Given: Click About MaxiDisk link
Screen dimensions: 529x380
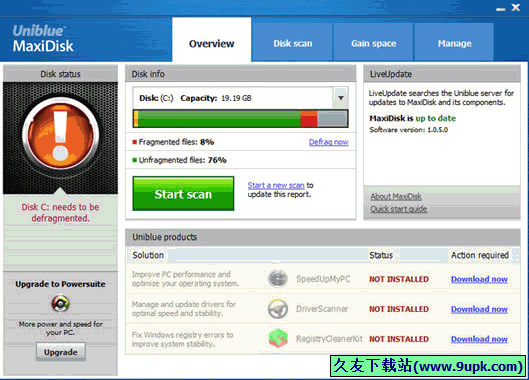Looking at the screenshot, I should tap(396, 196).
